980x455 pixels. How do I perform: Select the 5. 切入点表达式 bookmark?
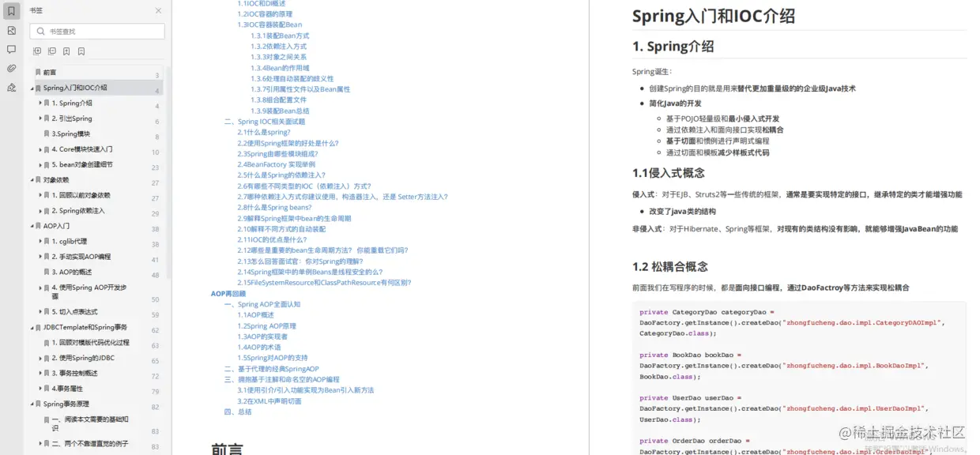click(75, 312)
